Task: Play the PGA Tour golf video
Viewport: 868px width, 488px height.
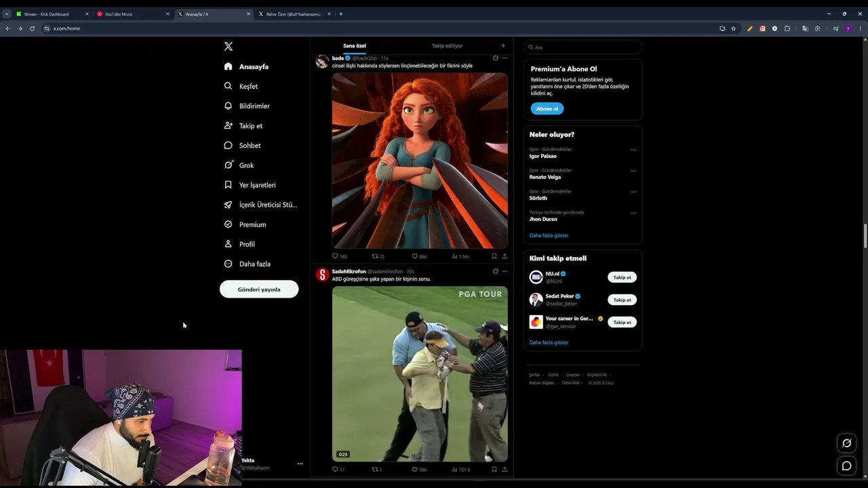Action: coord(420,374)
